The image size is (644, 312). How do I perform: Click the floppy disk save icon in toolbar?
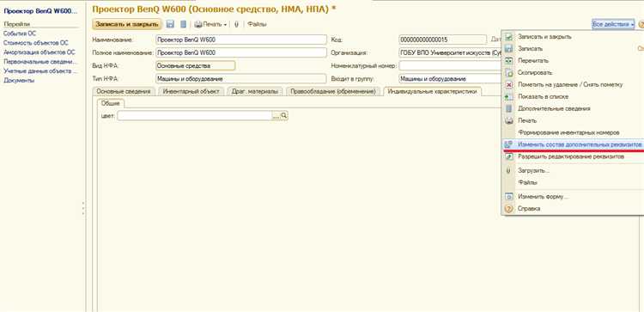(x=170, y=24)
